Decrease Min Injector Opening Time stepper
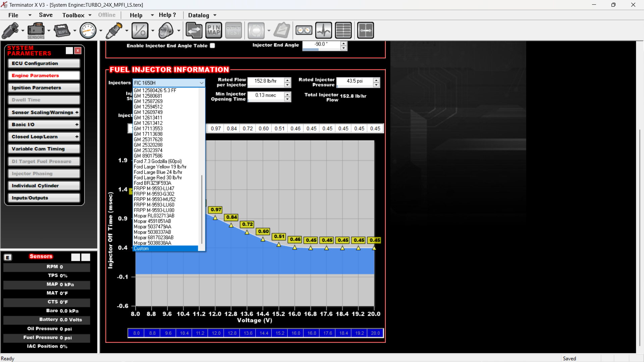644x362 pixels. (287, 100)
